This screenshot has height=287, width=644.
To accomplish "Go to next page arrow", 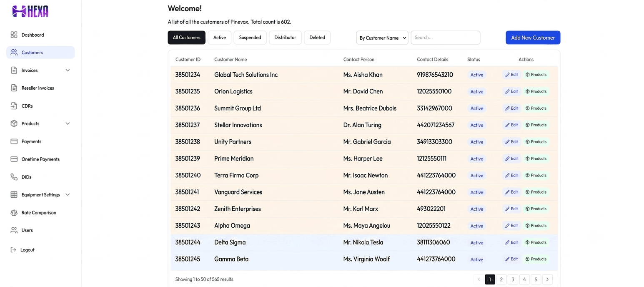I will pyautogui.click(x=547, y=279).
